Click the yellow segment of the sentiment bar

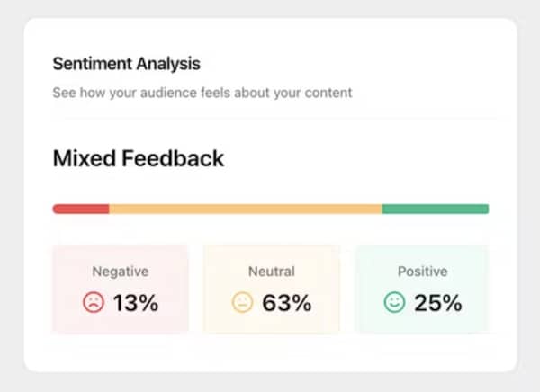pyautogui.click(x=245, y=209)
